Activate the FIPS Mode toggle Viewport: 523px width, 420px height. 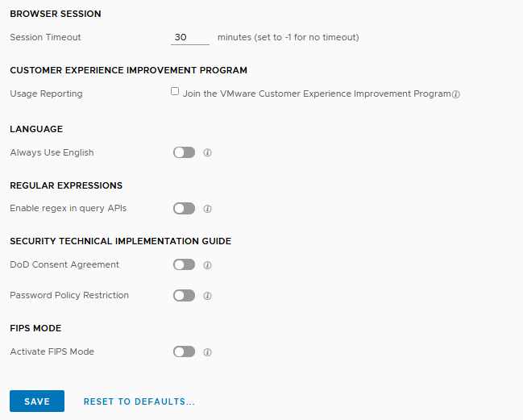pyautogui.click(x=184, y=351)
